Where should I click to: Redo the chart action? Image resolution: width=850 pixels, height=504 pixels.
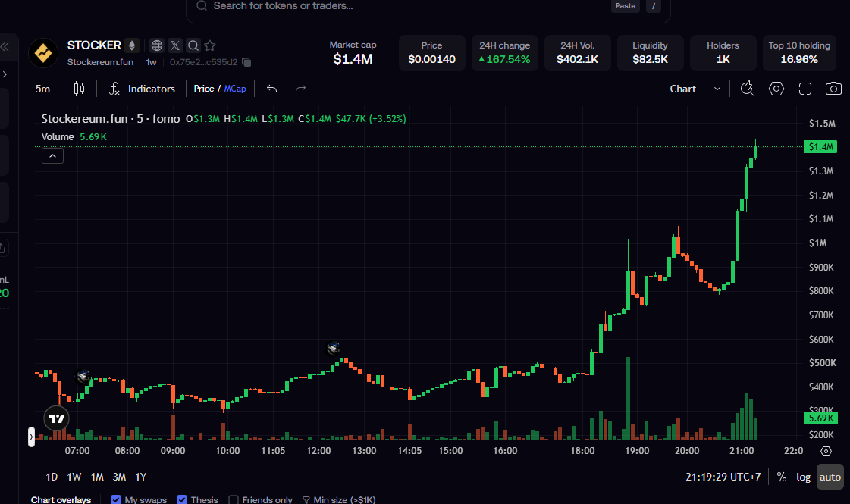pyautogui.click(x=300, y=89)
